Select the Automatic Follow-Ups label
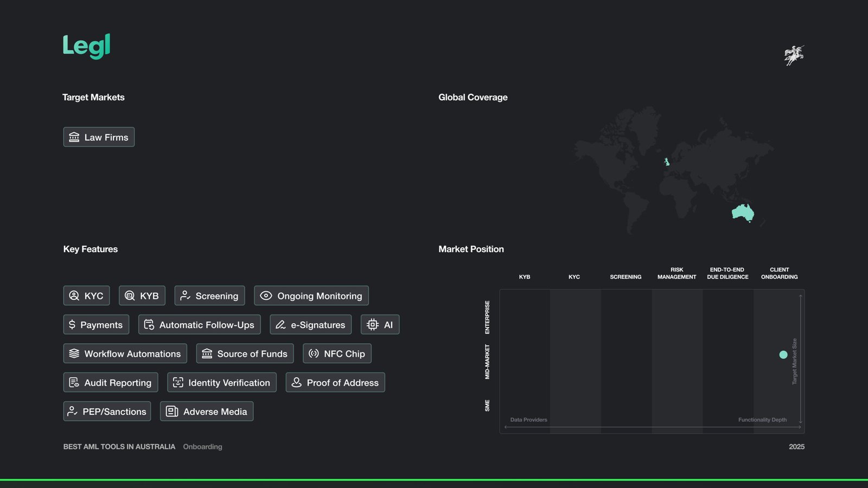This screenshot has width=868, height=488. tap(207, 325)
